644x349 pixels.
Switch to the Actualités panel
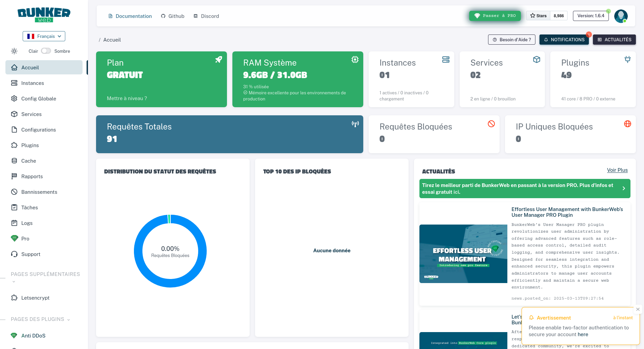(614, 40)
